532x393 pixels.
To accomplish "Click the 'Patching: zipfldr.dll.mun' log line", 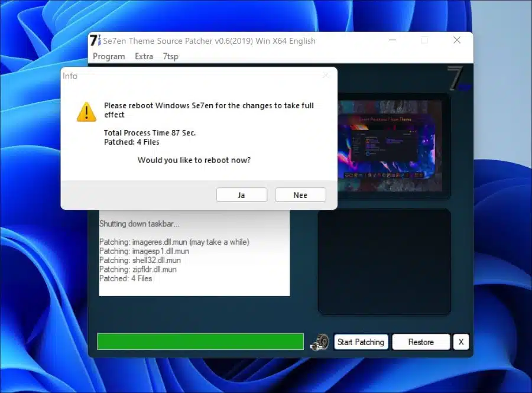I will point(138,269).
